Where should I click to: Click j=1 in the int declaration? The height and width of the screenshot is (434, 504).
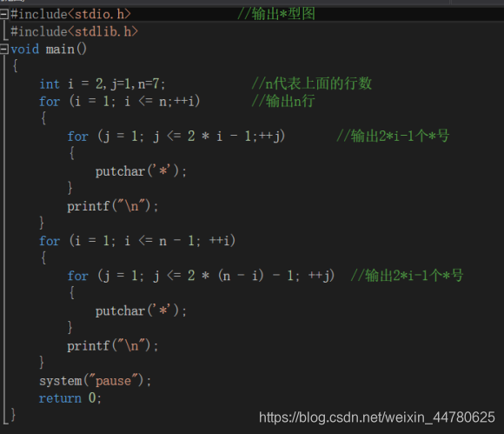point(120,84)
